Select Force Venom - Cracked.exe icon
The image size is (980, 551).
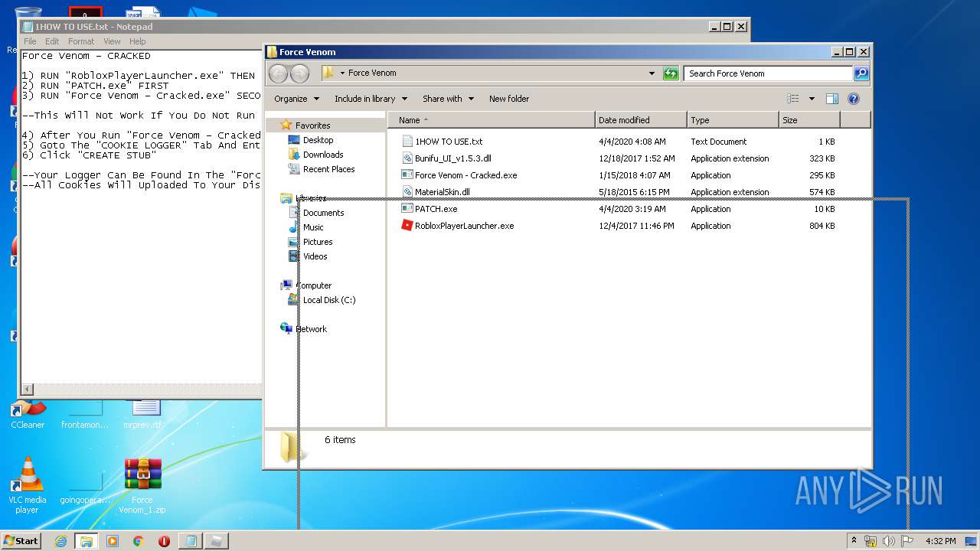coord(407,175)
